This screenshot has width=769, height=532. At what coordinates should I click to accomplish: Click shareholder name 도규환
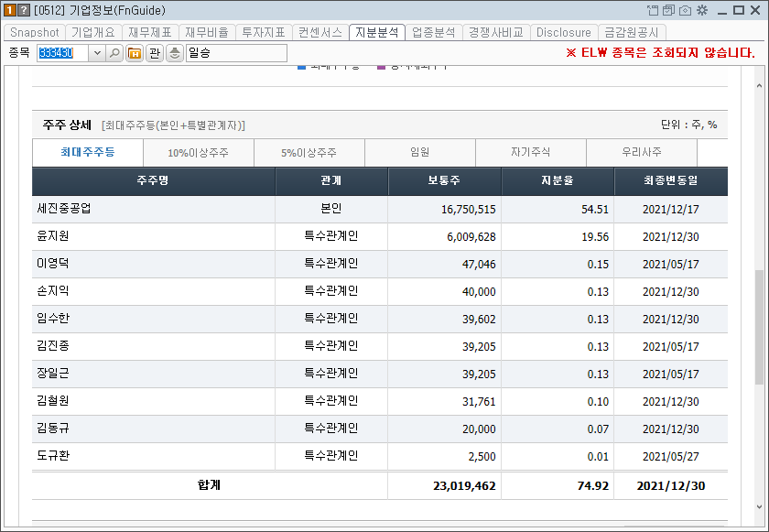coord(53,455)
